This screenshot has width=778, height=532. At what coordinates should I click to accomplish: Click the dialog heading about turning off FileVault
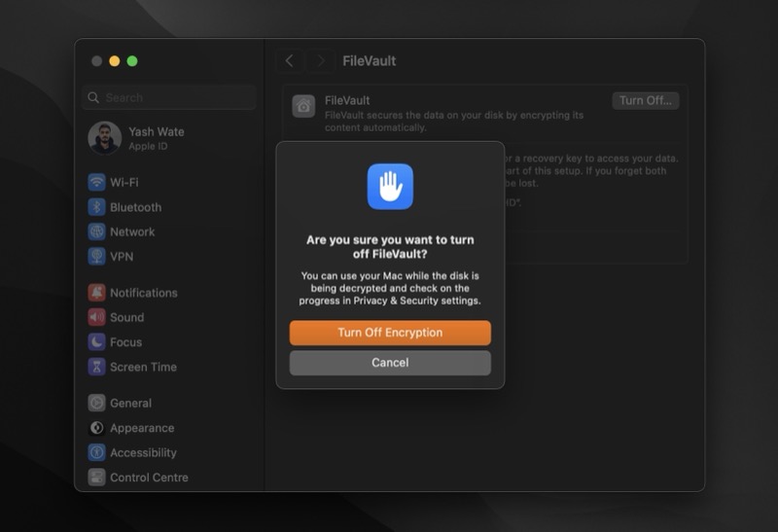[x=390, y=247]
